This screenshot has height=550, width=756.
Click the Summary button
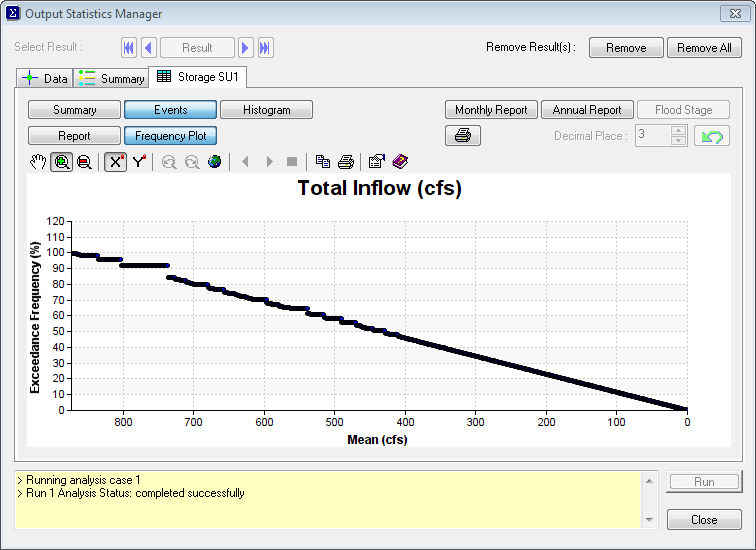point(74,110)
